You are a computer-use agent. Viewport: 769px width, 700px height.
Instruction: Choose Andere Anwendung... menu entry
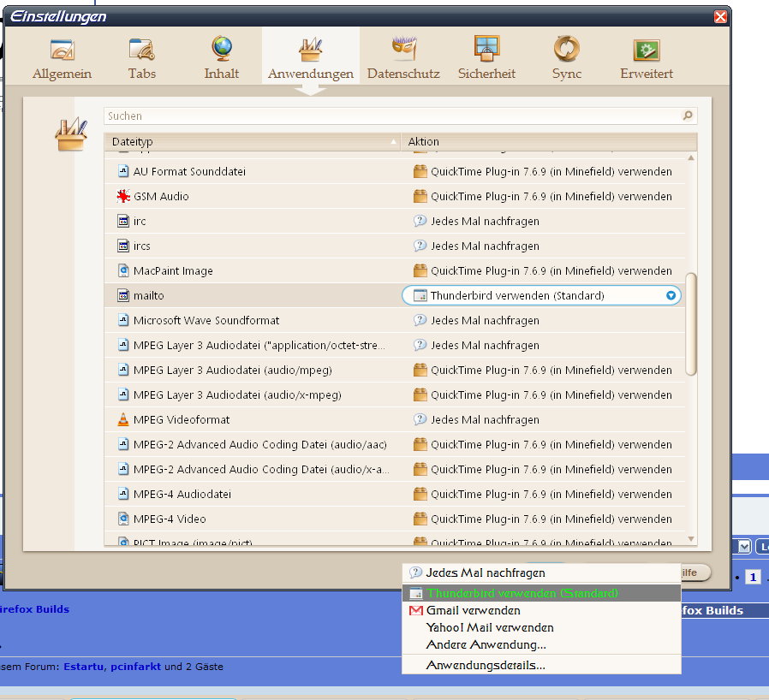[x=541, y=644]
